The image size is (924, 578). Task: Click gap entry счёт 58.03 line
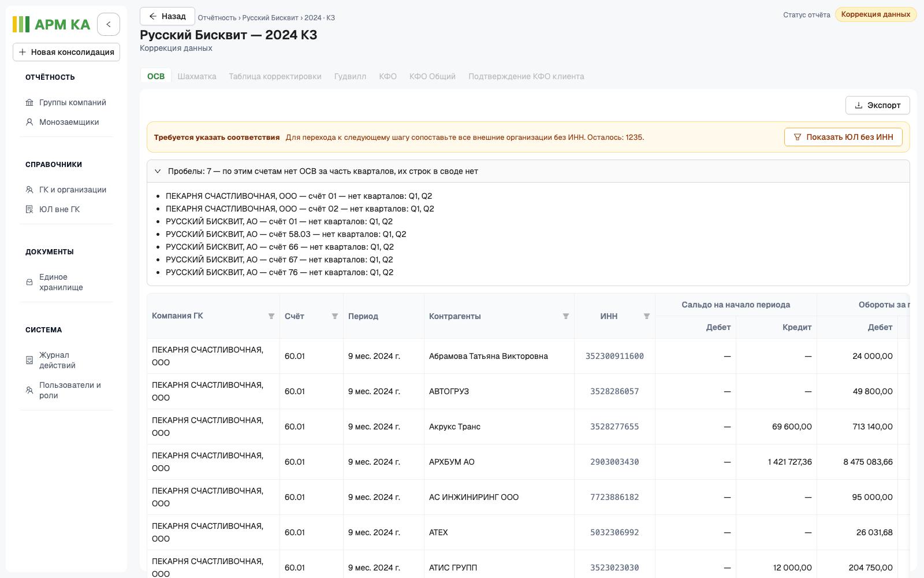pos(286,234)
